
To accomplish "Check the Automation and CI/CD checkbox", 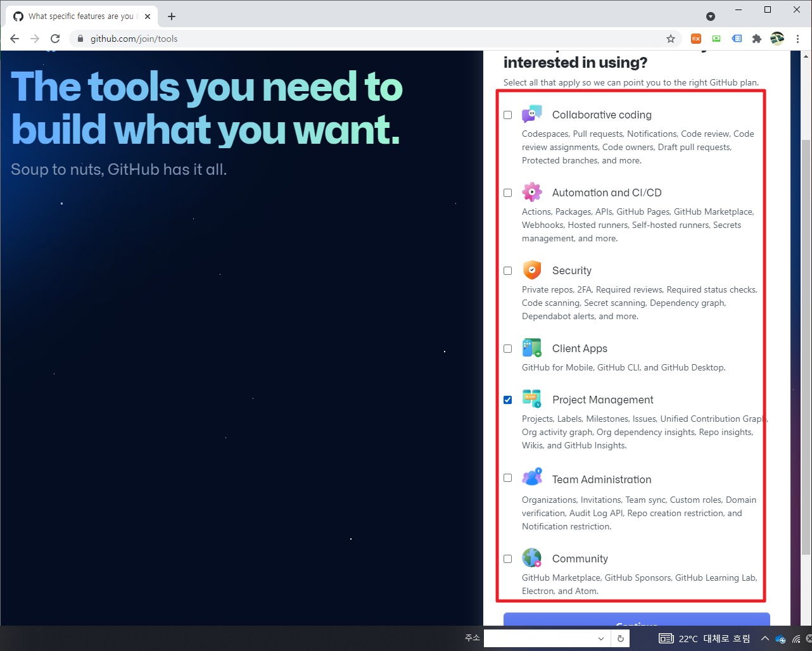I will click(508, 193).
